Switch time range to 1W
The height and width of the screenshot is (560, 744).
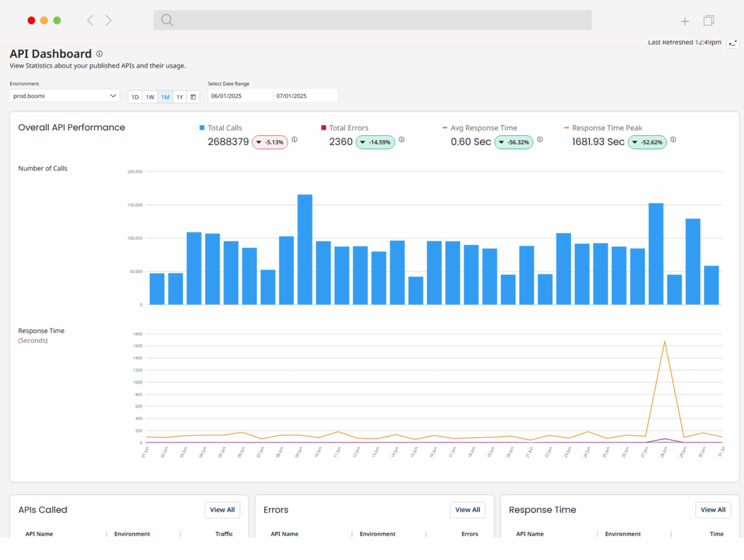click(x=150, y=97)
